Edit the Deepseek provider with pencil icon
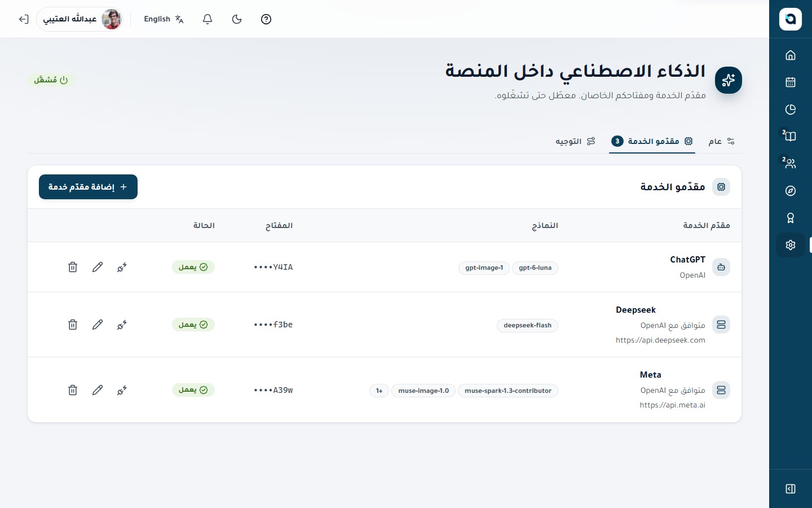 click(x=98, y=325)
